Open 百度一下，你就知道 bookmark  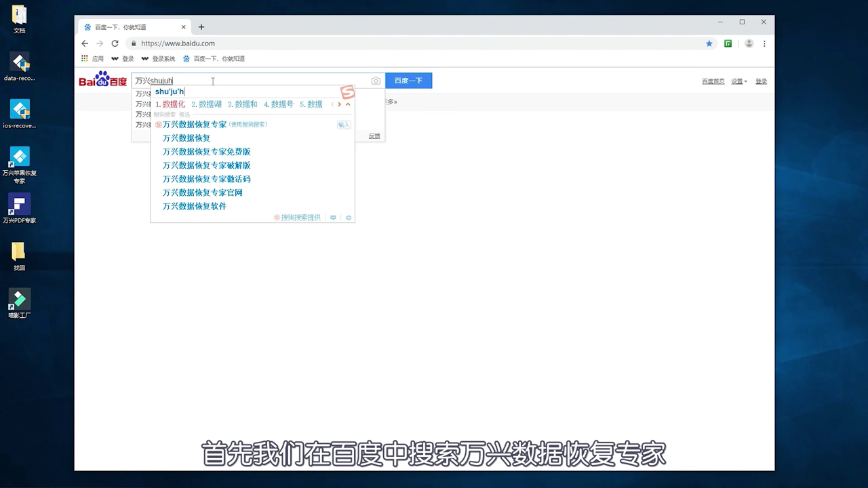pos(214,59)
